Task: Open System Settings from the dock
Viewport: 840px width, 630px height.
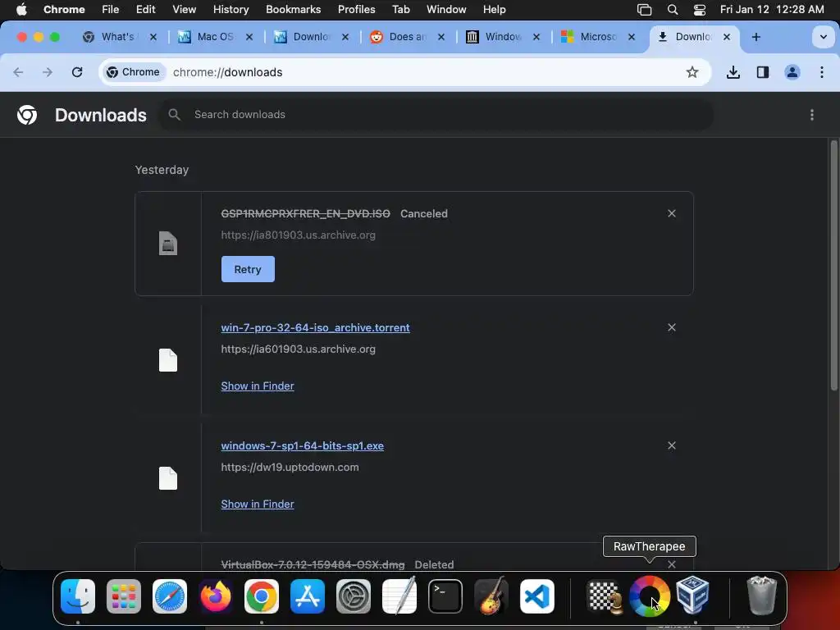Action: [354, 596]
